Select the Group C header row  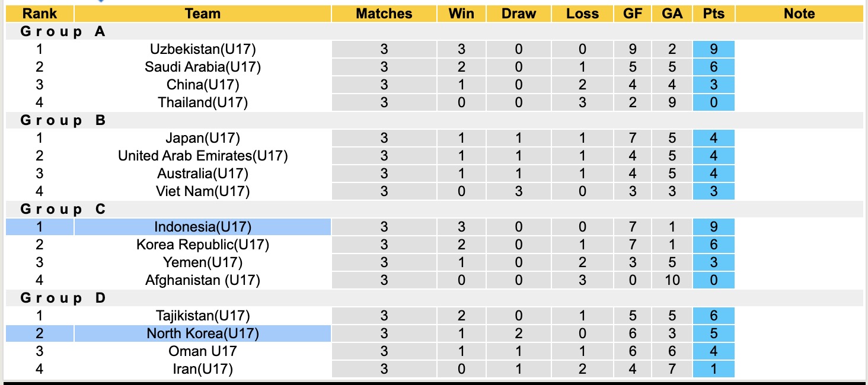pyautogui.click(x=63, y=209)
